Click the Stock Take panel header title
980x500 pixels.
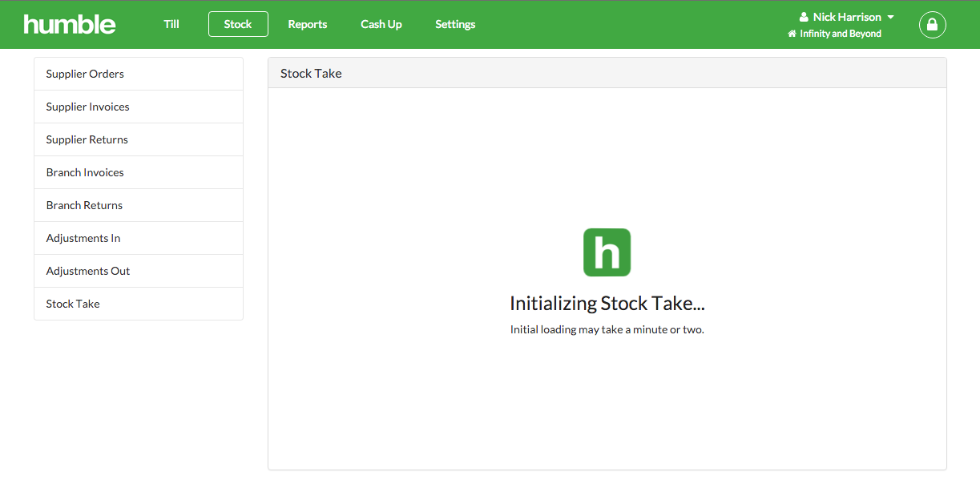(x=311, y=73)
